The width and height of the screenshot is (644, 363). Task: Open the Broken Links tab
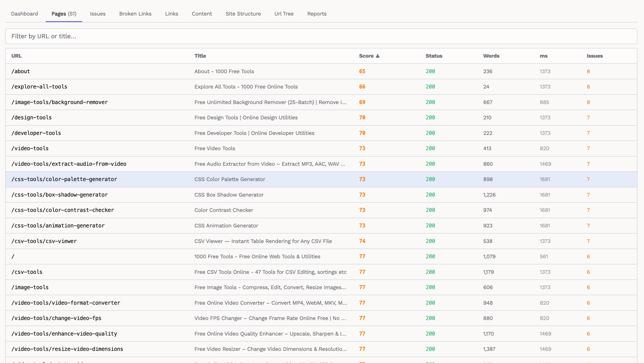[x=135, y=14]
